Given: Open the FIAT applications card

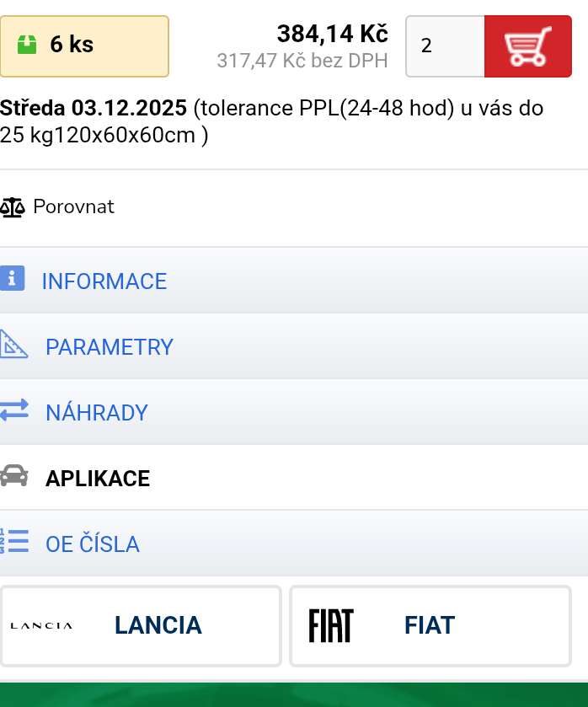Looking at the screenshot, I should point(430,625).
